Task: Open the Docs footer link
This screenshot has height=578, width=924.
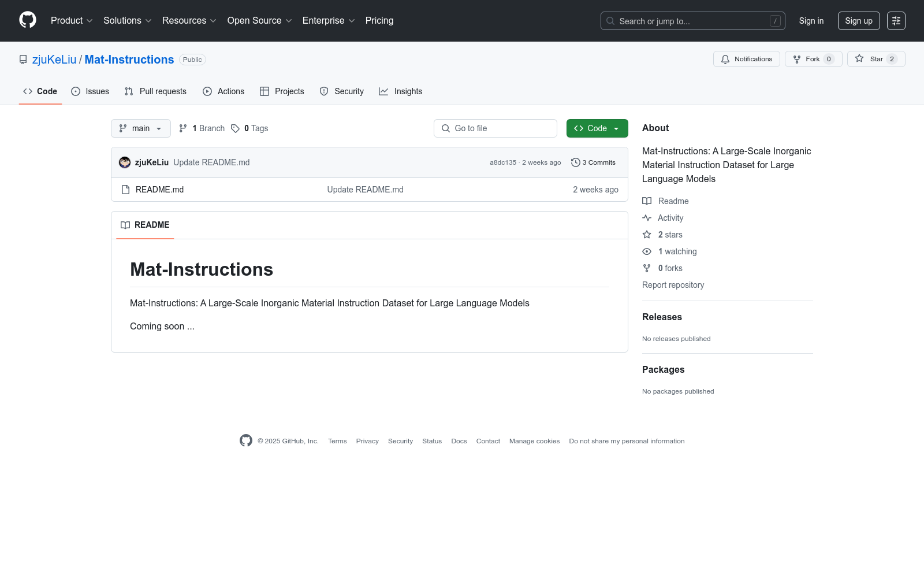Action: (x=459, y=441)
